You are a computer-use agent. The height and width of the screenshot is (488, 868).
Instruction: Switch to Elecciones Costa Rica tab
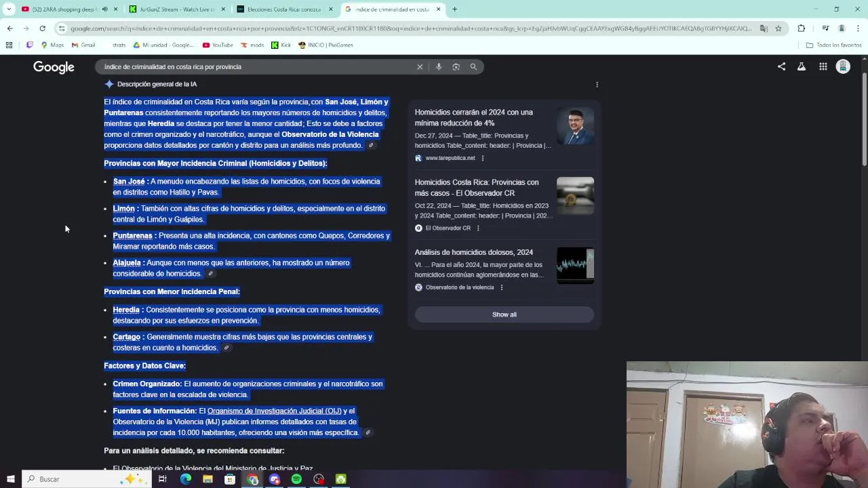pos(285,9)
